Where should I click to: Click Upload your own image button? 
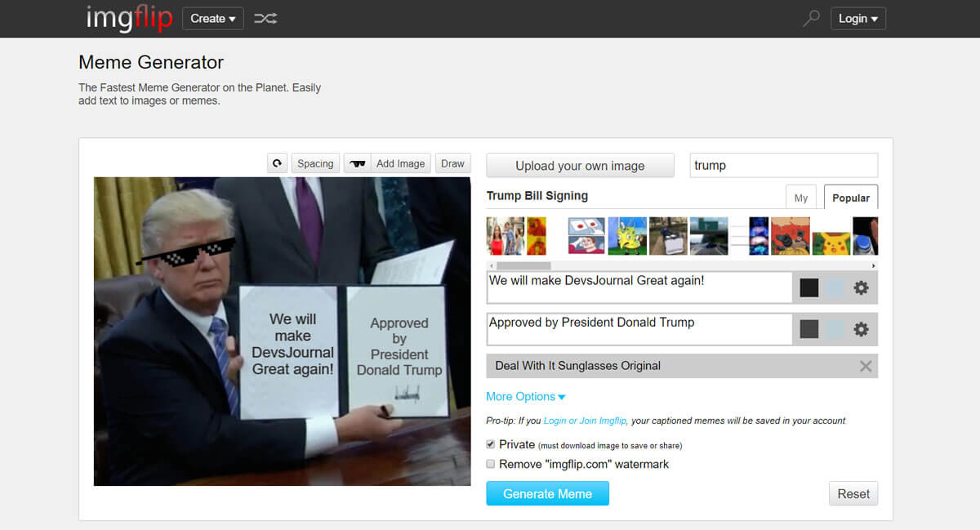(x=581, y=166)
